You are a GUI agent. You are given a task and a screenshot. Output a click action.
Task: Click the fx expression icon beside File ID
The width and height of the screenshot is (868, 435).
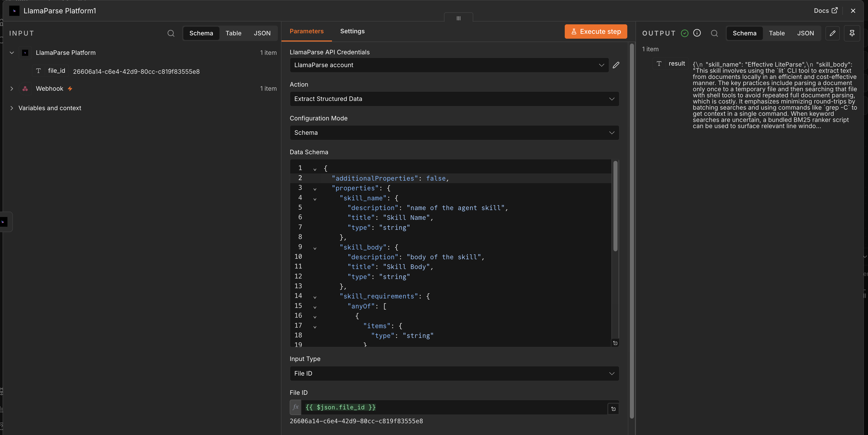296,407
